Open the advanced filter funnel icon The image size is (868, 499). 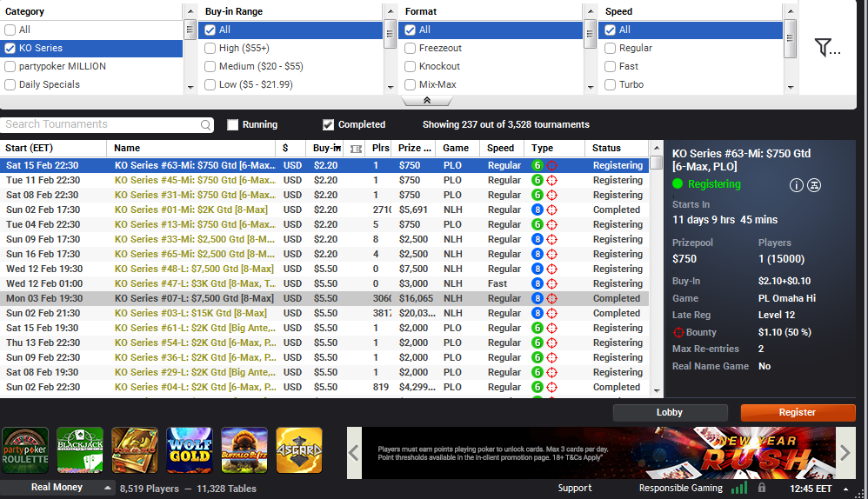click(828, 48)
